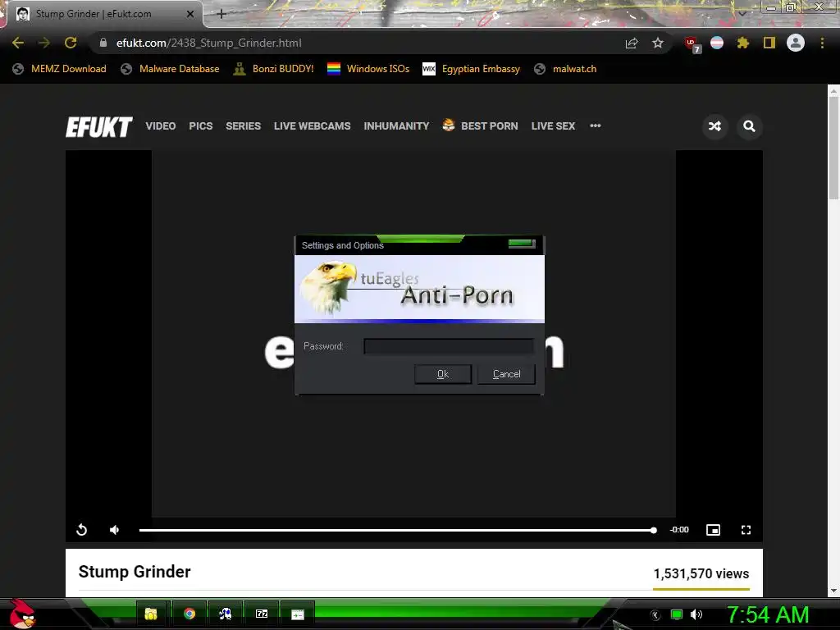Click the 7:54 AM clock
The width and height of the screenshot is (840, 630).
tap(767, 614)
